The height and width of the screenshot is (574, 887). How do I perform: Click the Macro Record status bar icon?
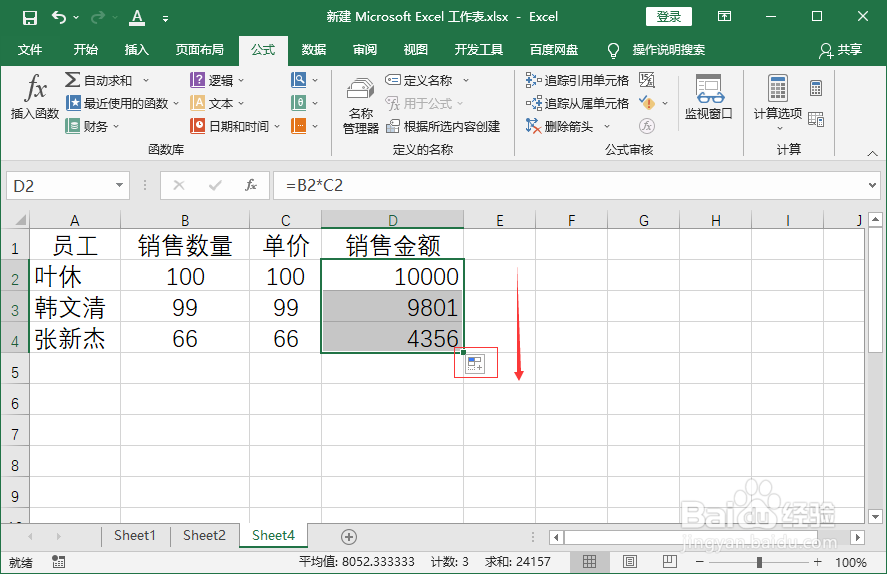point(58,562)
